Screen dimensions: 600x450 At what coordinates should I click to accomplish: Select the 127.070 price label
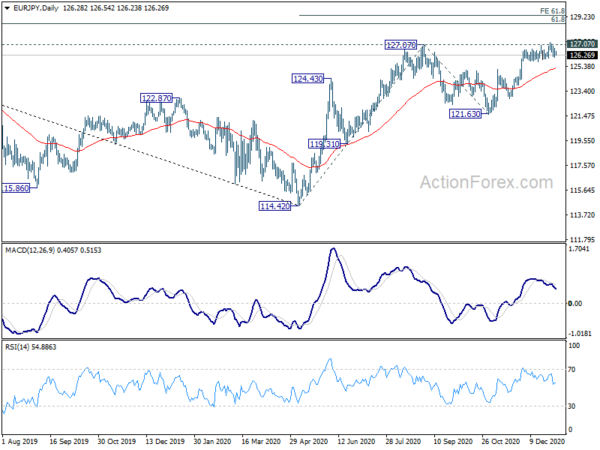click(x=401, y=45)
